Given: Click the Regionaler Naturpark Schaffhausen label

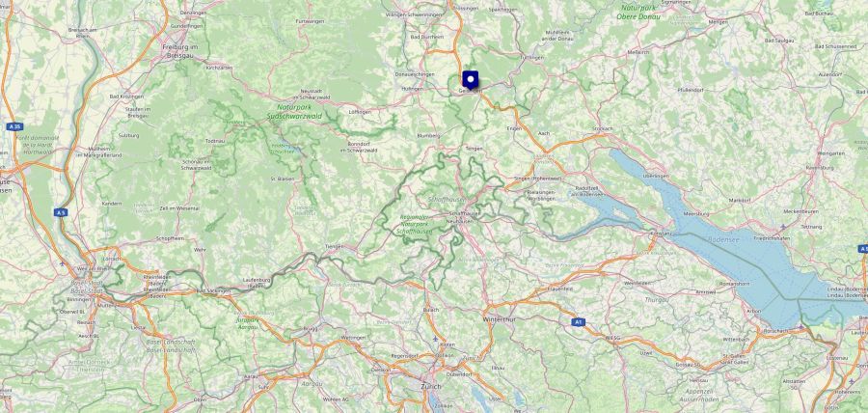Looking at the screenshot, I should point(416,226).
